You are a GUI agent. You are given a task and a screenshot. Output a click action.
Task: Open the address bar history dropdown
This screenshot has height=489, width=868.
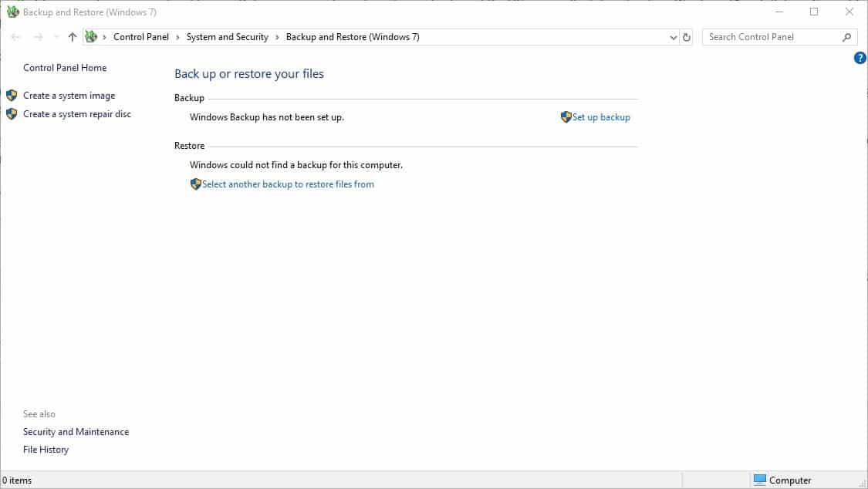(x=673, y=38)
